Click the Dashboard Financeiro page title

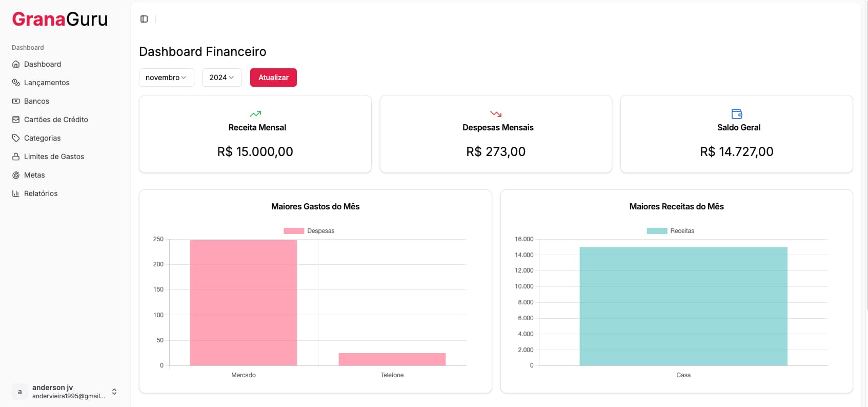[203, 51]
